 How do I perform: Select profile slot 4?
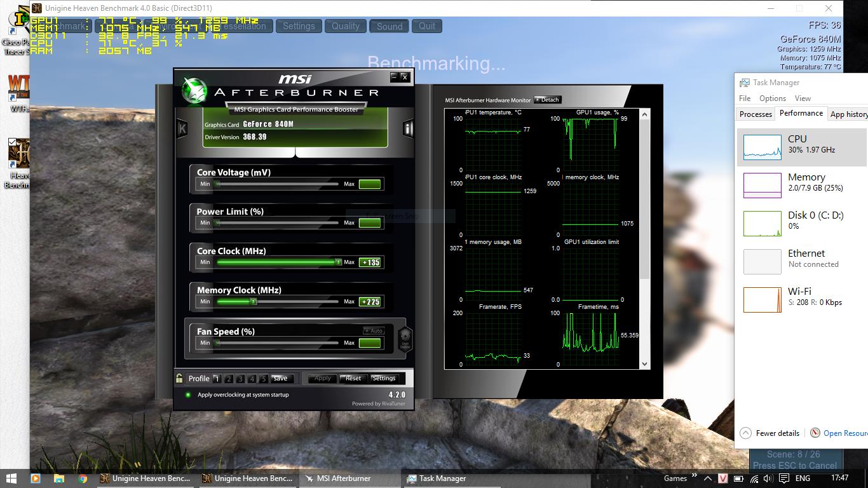(x=252, y=379)
